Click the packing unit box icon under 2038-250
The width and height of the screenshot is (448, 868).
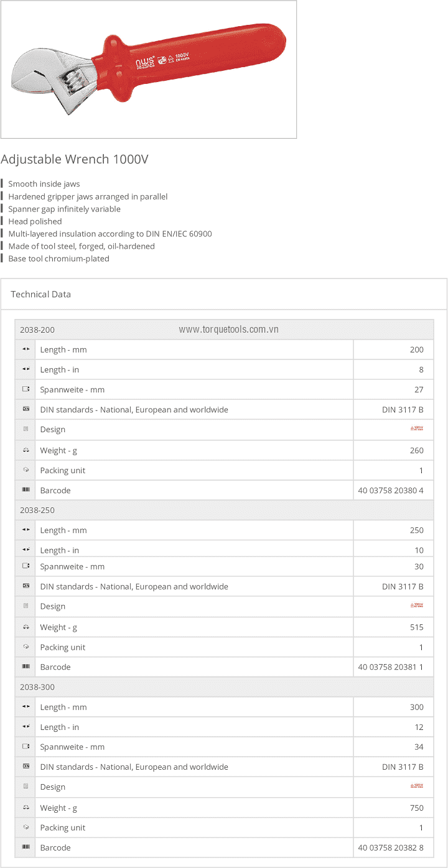coord(26,647)
